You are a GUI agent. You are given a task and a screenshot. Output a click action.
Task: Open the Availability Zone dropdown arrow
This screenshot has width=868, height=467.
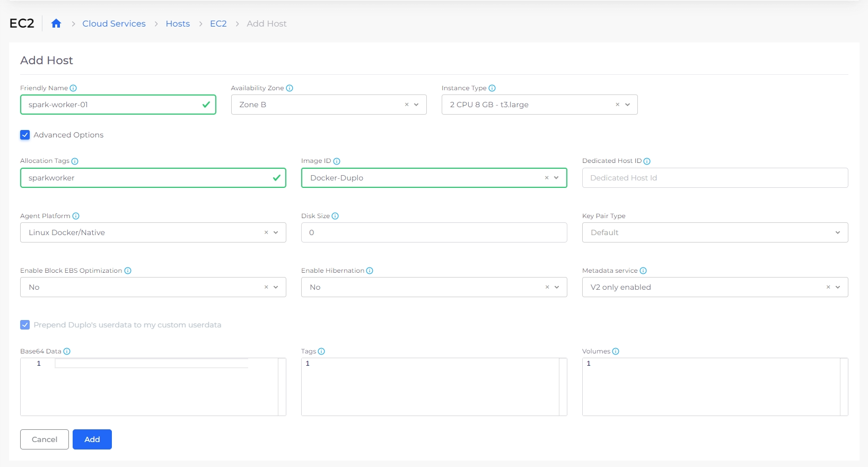(x=416, y=105)
